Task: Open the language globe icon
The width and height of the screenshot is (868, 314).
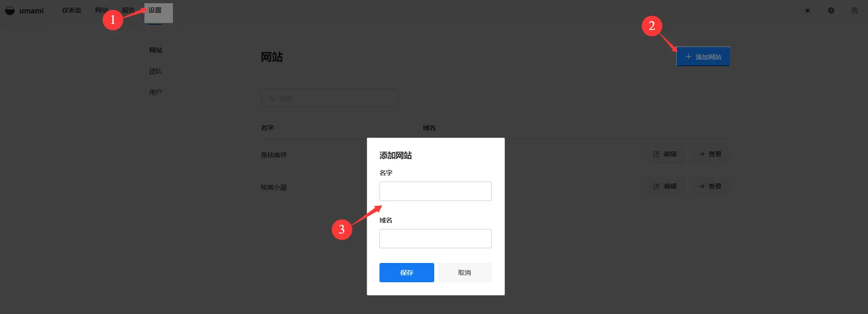Action: click(831, 11)
